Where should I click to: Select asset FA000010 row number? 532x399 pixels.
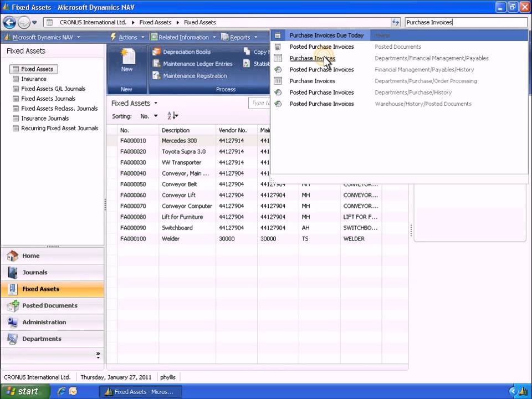[133, 141]
